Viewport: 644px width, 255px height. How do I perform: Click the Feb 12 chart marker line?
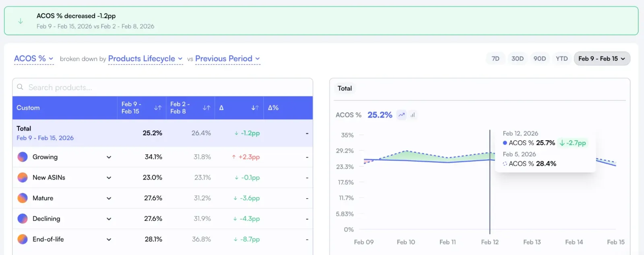[490, 181]
